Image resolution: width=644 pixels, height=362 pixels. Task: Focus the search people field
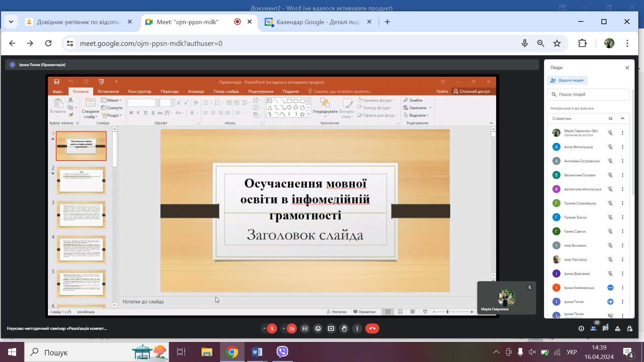click(x=588, y=95)
